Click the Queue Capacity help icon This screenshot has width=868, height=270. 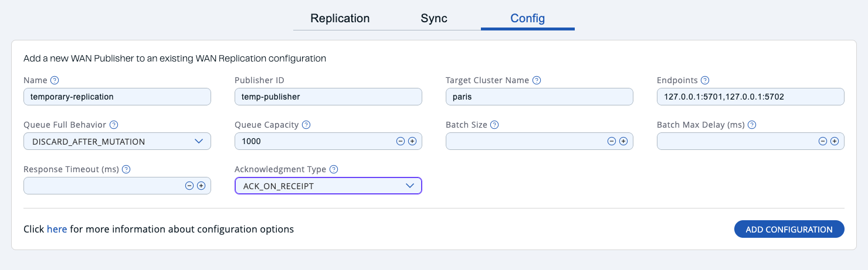click(306, 125)
